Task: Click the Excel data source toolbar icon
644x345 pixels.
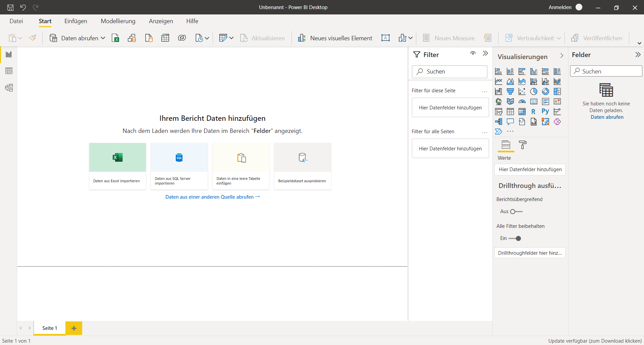Action: point(115,38)
